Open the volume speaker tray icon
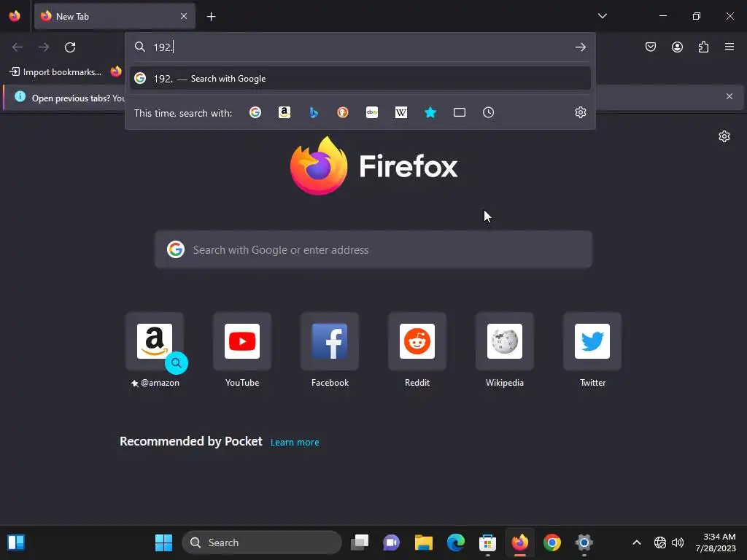Viewport: 747px width, 560px height. point(678,542)
